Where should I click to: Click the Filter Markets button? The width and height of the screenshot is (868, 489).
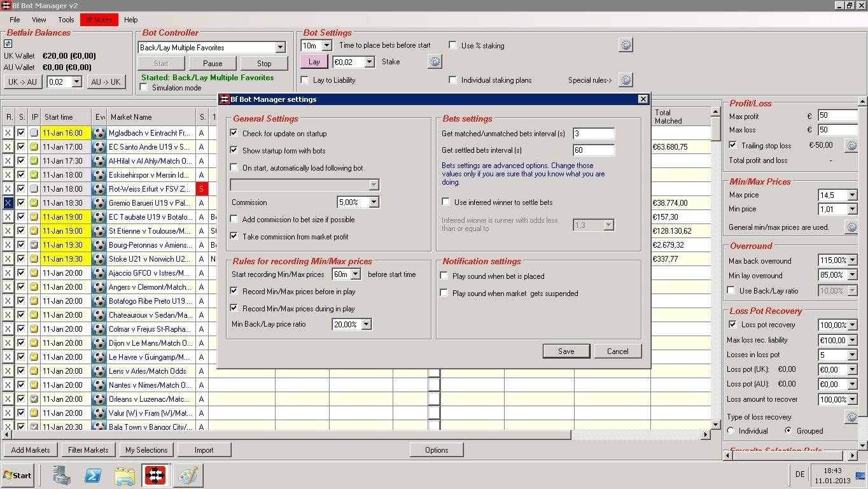tap(88, 450)
